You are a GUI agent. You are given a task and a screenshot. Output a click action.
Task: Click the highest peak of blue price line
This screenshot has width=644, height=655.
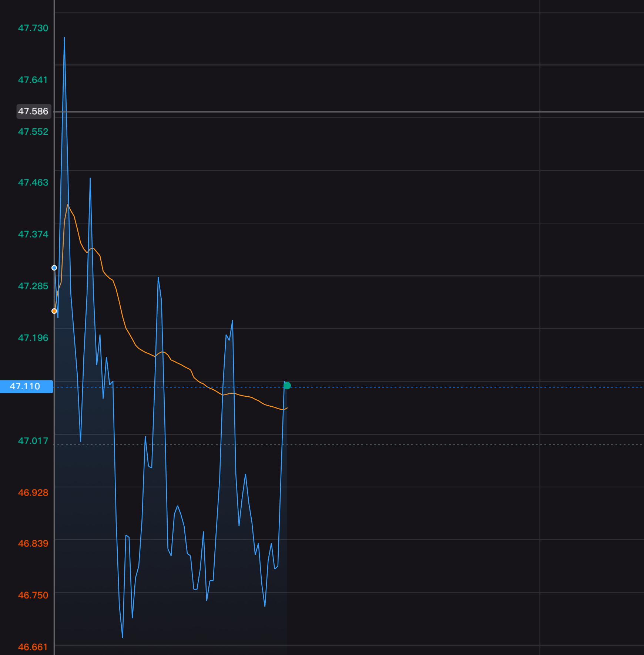pyautogui.click(x=64, y=38)
